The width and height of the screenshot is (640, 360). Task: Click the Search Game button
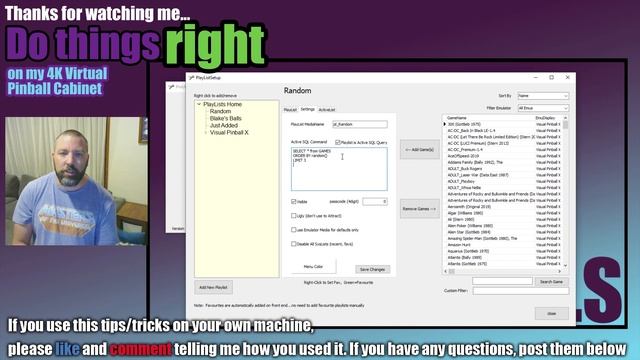[x=551, y=282]
